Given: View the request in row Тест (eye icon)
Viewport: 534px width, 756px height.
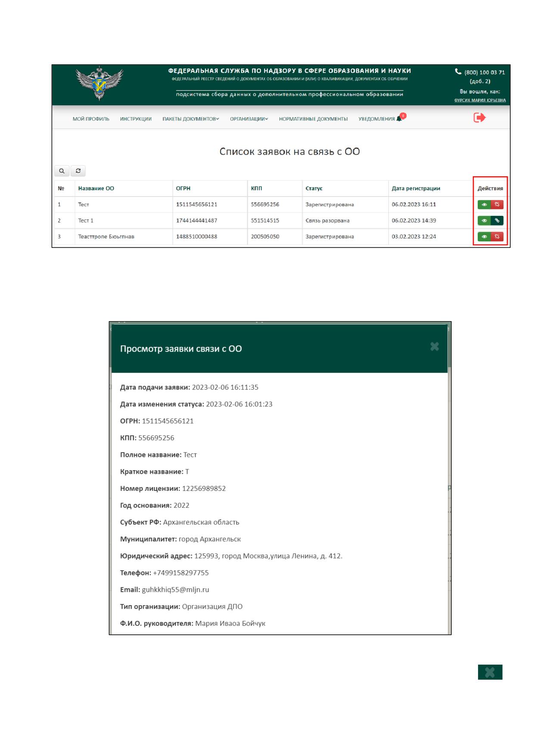Looking at the screenshot, I should pyautogui.click(x=484, y=205).
